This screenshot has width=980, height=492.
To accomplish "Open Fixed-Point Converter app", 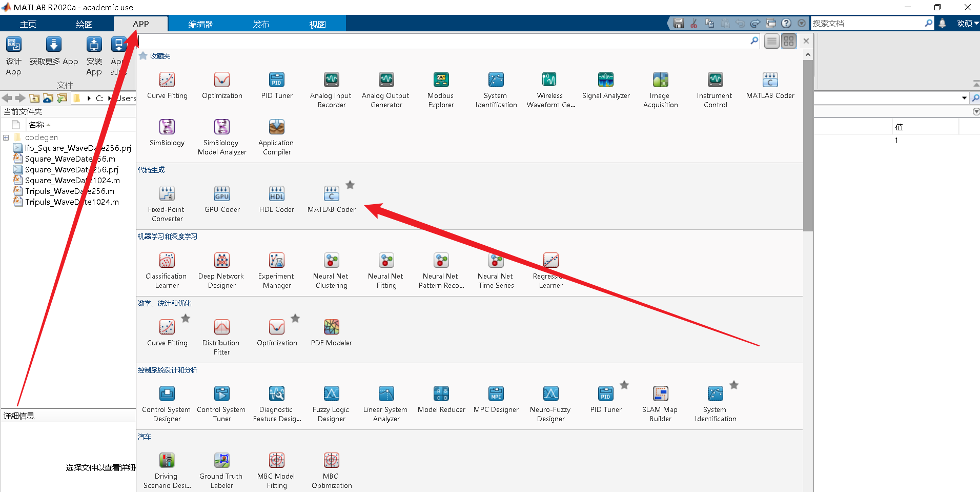I will tap(167, 204).
